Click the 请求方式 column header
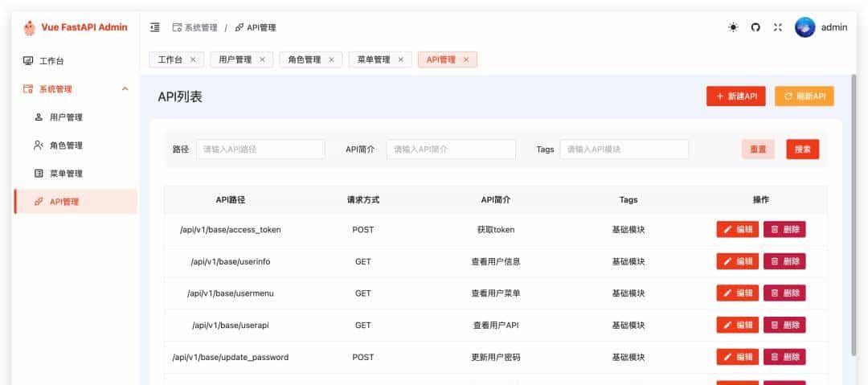 362,200
